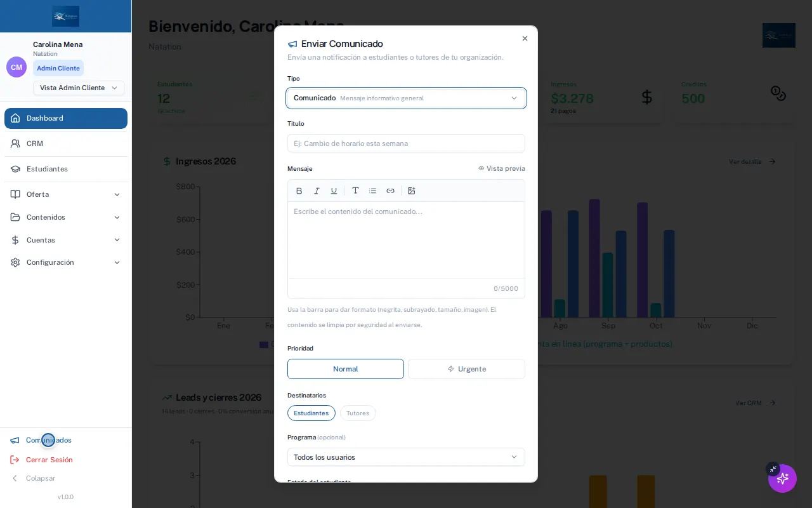Insert image into message editor

click(x=411, y=190)
